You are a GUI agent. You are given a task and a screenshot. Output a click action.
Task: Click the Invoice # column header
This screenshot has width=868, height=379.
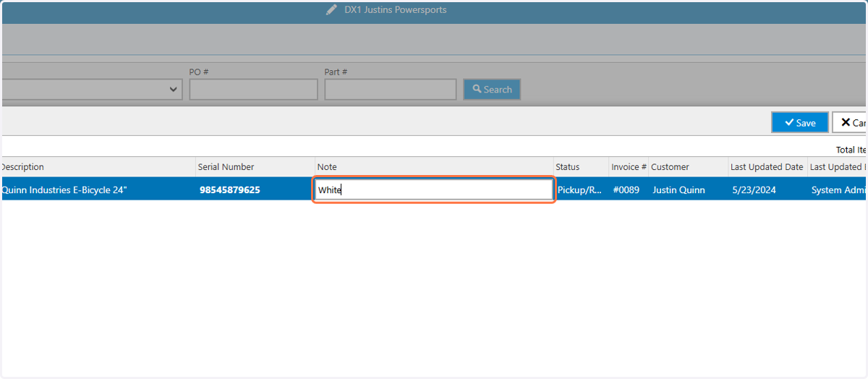click(x=629, y=167)
